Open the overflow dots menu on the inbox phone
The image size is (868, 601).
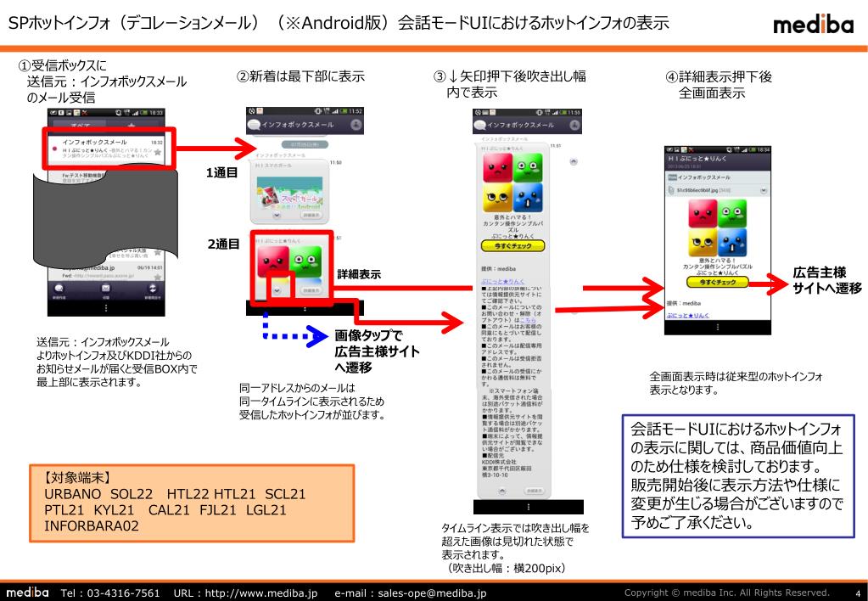106,308
